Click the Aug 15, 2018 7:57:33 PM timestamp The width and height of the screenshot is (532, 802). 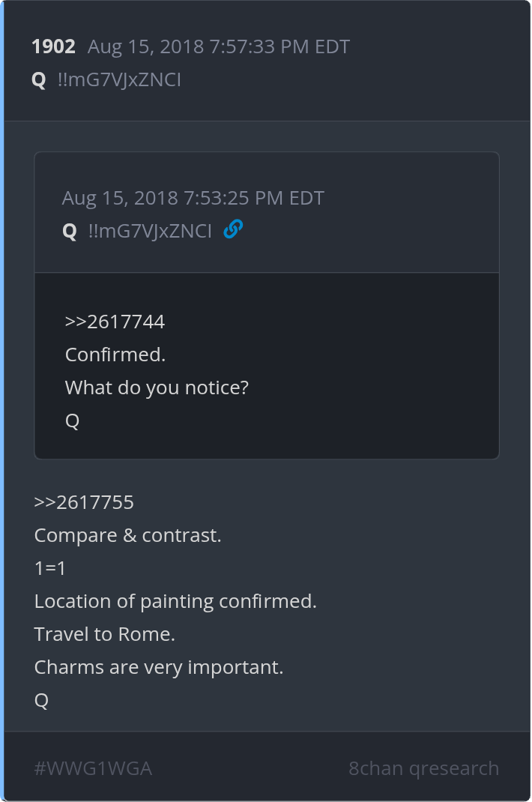pyautogui.click(x=218, y=46)
